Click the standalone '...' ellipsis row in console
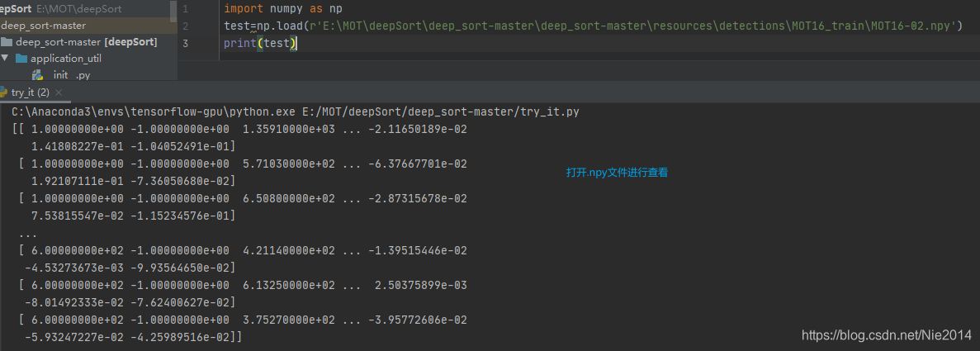Image resolution: width=980 pixels, height=351 pixels. (x=27, y=234)
